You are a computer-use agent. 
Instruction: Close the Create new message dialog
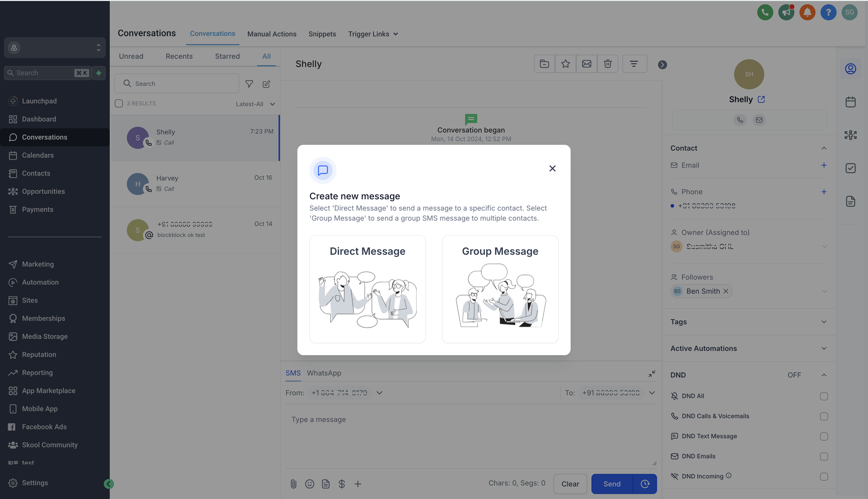(x=552, y=168)
